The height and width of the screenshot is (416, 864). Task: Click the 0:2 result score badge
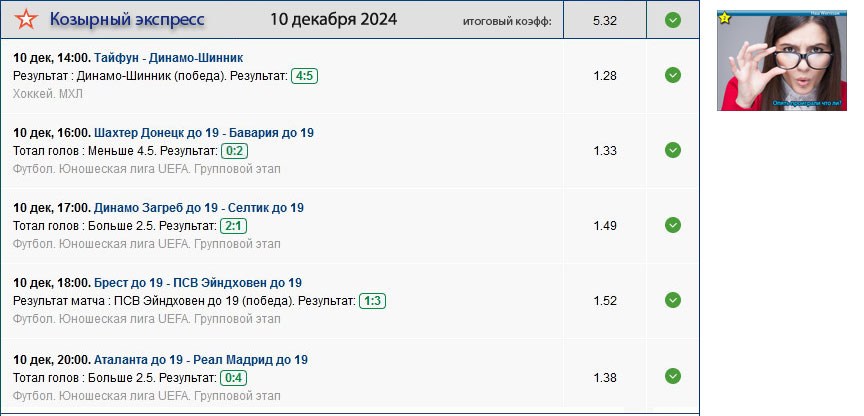[x=234, y=151]
